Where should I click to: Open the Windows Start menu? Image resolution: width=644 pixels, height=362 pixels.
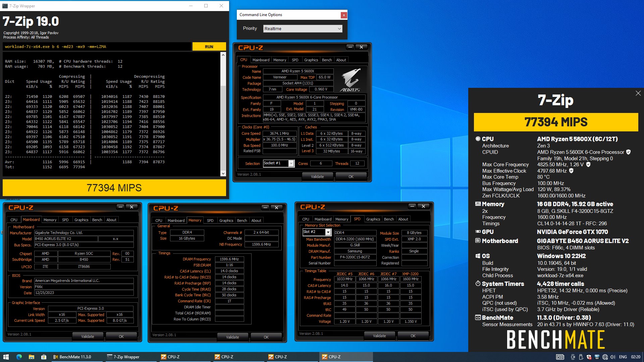coord(6,357)
